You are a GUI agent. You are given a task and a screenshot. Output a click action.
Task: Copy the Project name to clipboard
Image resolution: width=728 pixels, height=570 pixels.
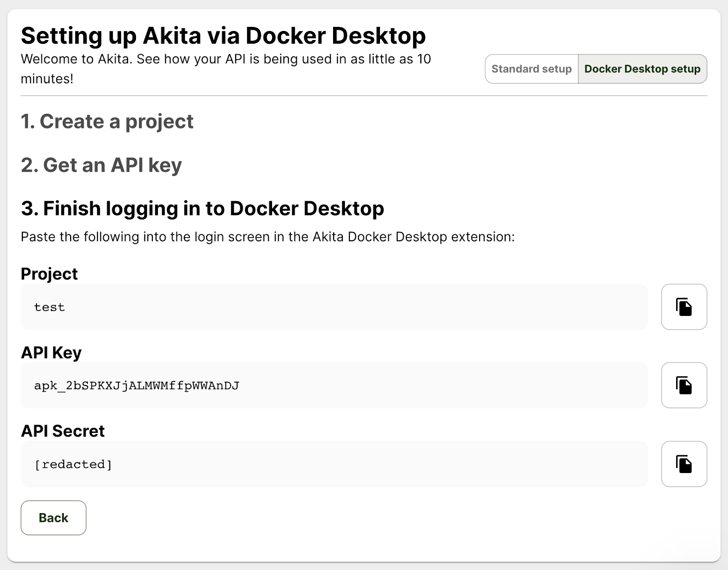coord(684,307)
